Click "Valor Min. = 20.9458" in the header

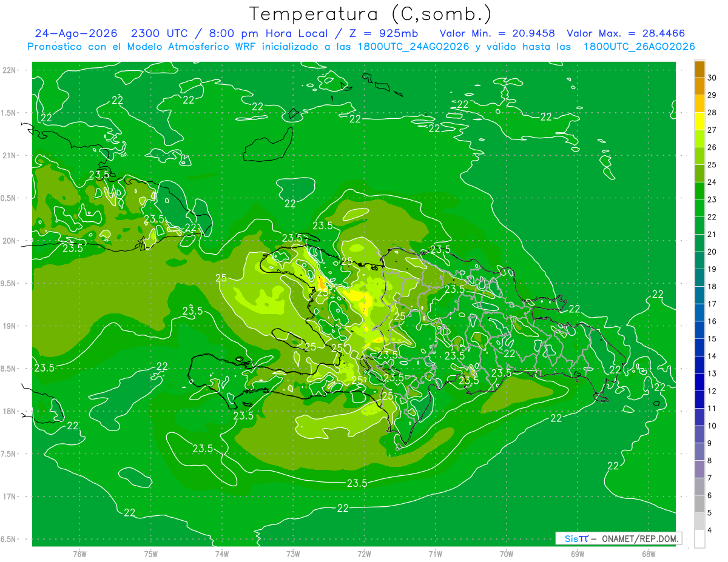click(x=497, y=33)
